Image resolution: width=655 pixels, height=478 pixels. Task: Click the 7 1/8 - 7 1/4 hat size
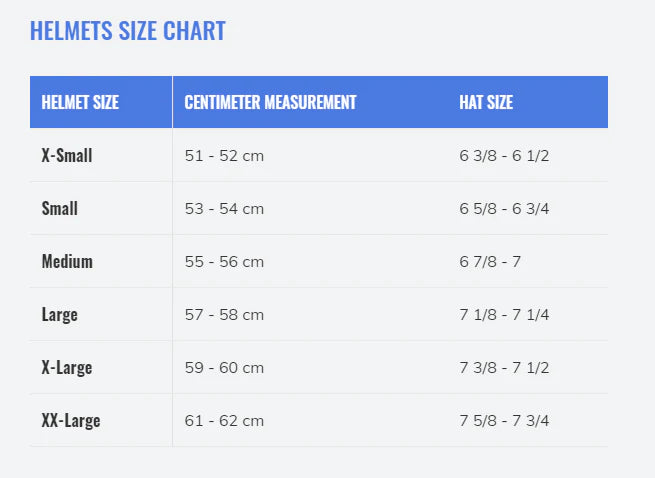click(x=504, y=315)
